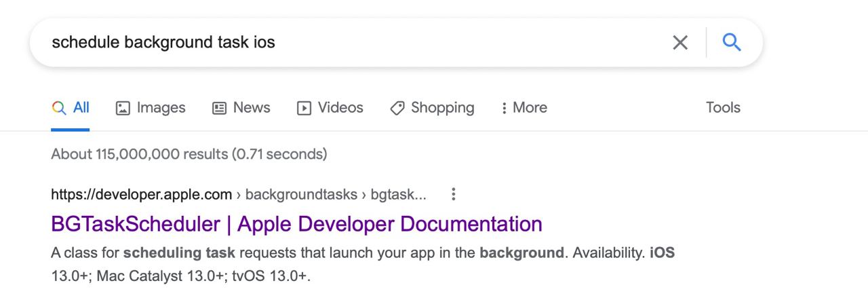Click the 'About 115,000,000 results' stats text

click(x=189, y=154)
